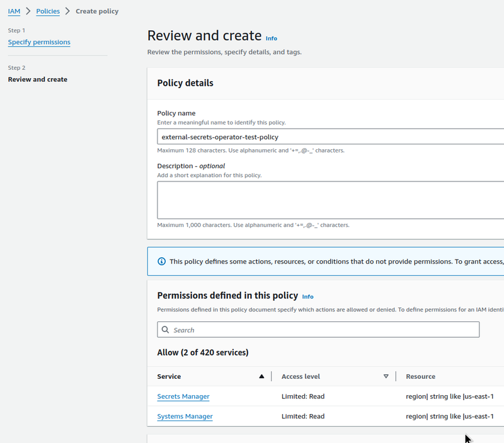Open Info link beside Permissions defined heading

click(307, 297)
